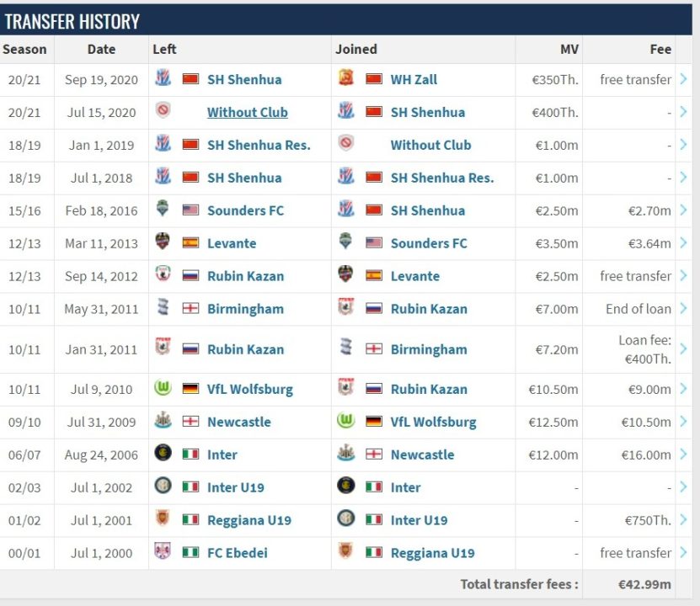Screen dimensions: 700x606
Task: Open Rubin Kazan link in the Jul 9, 2010 row
Action: (429, 389)
